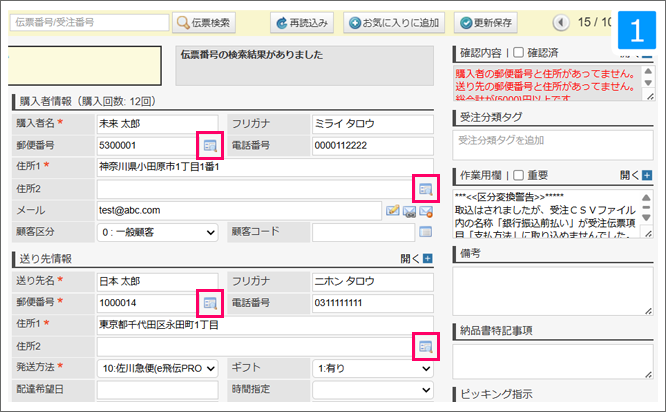This screenshot has height=412, width=666.
Task: Check the 確認済 checkbox
Action: click(x=519, y=52)
